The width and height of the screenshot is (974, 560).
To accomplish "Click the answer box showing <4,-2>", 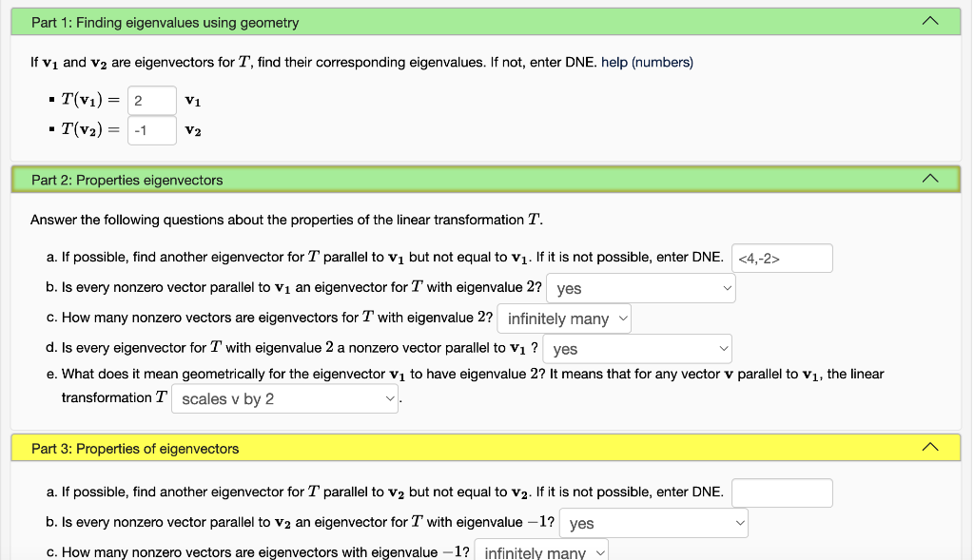I will pos(781,258).
